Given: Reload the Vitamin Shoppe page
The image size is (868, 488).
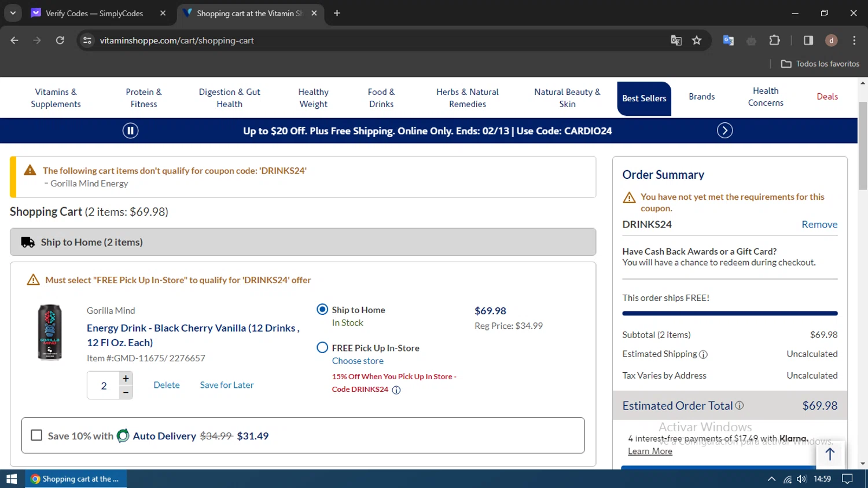Looking at the screenshot, I should [x=60, y=41].
